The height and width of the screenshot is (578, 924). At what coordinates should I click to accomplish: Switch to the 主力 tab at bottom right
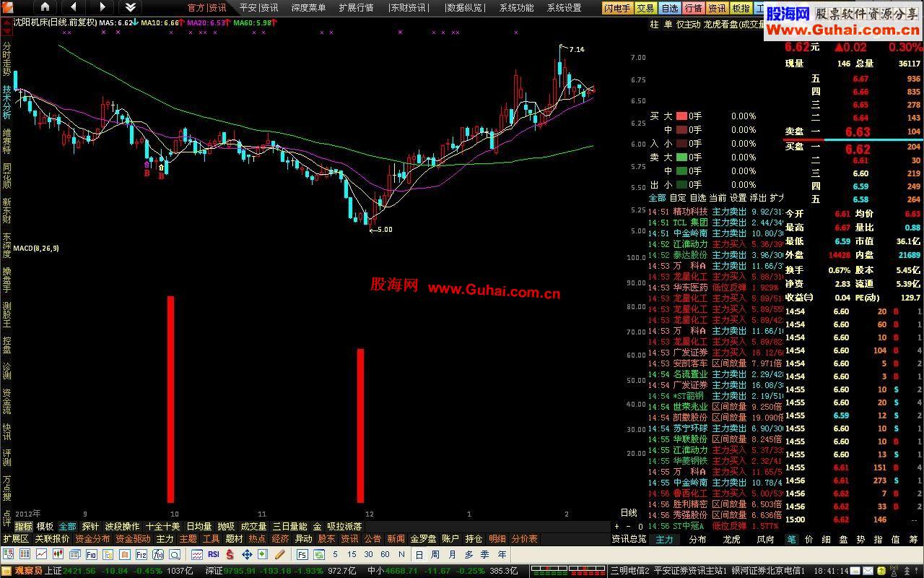[664, 539]
